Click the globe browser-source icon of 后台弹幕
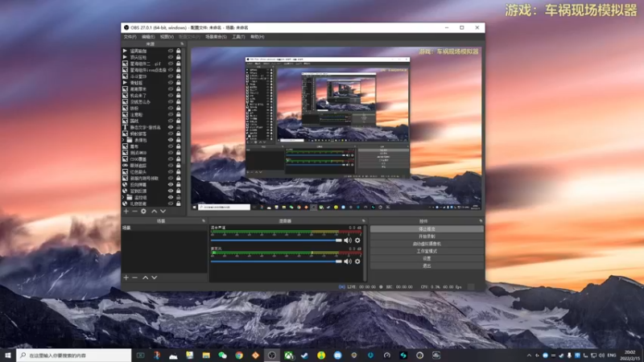644x362 pixels. 125,185
